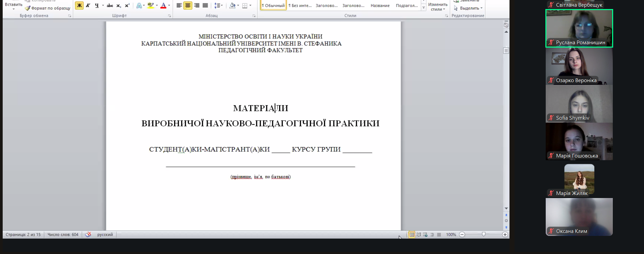Open the font color dropdown arrow
This screenshot has width=644, height=254.
point(169,5)
